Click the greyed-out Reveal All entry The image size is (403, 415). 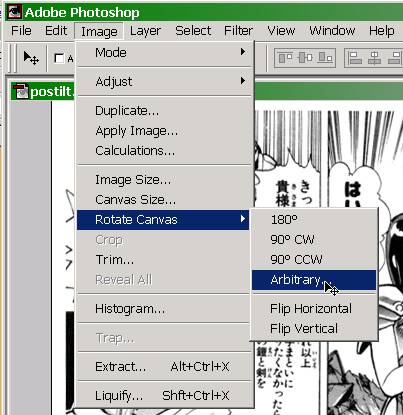click(163, 279)
